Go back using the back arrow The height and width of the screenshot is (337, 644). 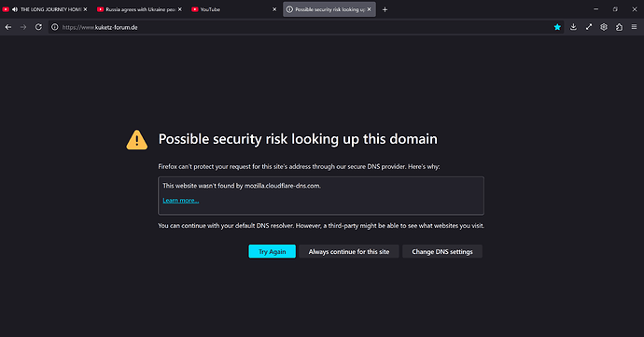(x=8, y=27)
